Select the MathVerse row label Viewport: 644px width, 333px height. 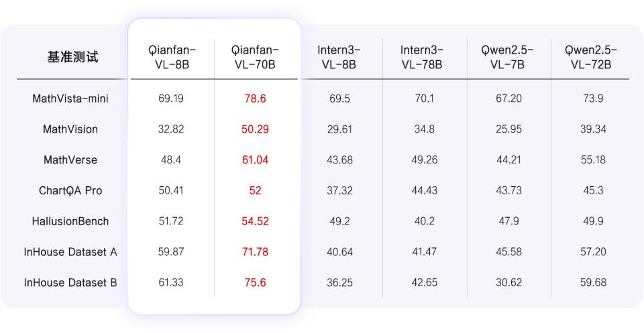[70, 160]
